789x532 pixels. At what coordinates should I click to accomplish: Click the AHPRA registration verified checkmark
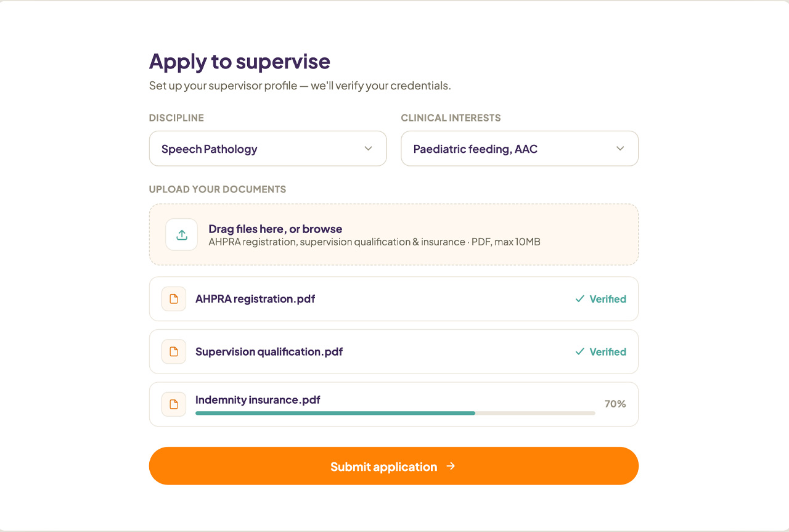579,299
